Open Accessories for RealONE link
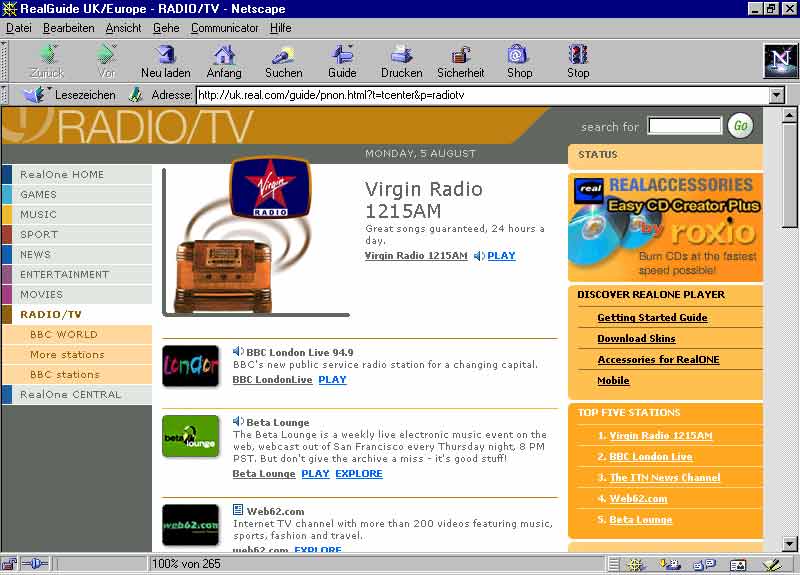The height and width of the screenshot is (575, 800). 658,360
